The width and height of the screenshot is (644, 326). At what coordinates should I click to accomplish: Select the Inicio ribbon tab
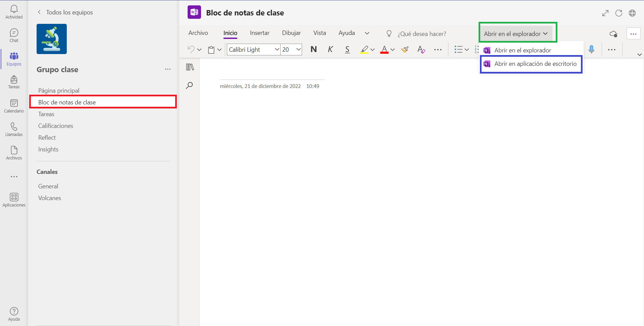click(230, 33)
